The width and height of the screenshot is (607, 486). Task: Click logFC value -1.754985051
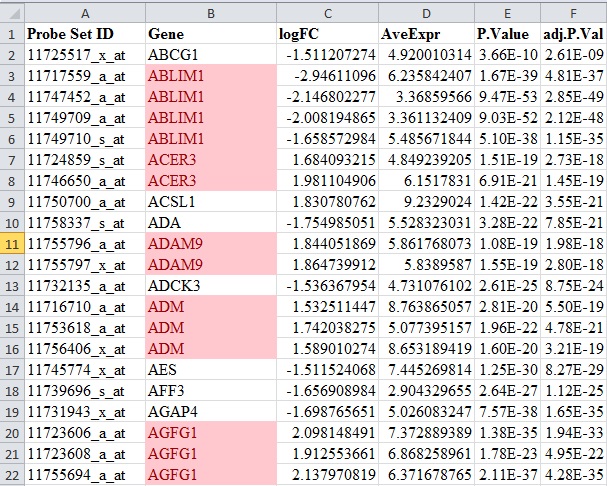tap(328, 223)
